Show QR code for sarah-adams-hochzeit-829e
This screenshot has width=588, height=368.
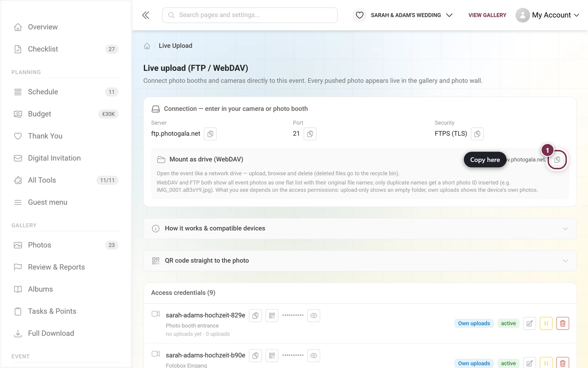(x=272, y=316)
